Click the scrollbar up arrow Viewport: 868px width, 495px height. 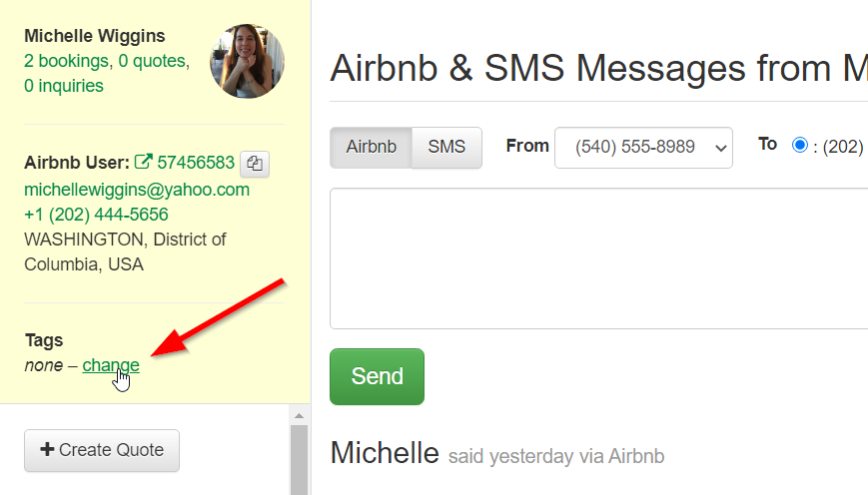(299, 416)
